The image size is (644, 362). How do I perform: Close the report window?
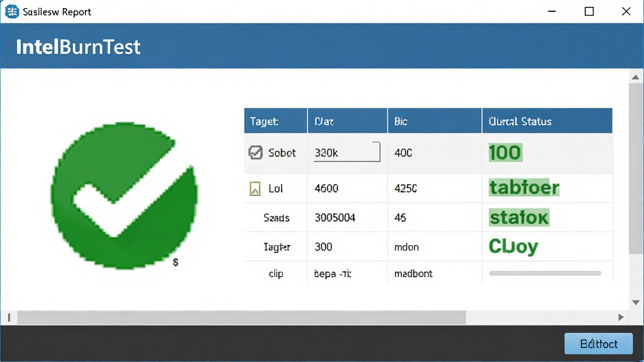(x=626, y=11)
